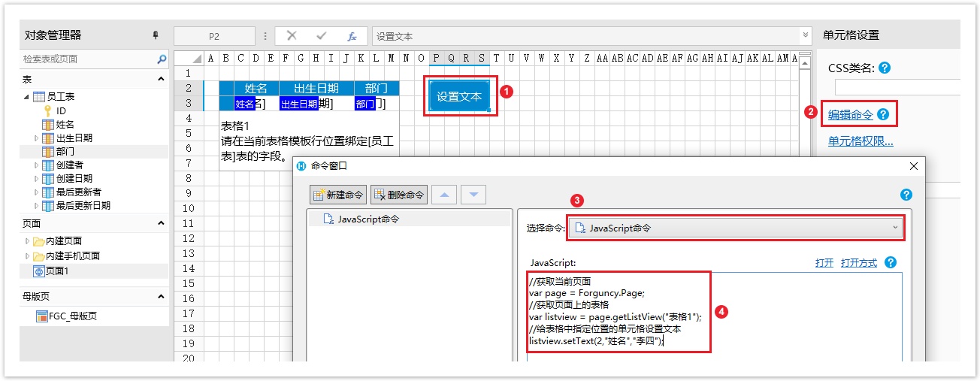
Task: Click the CSS类名 input field
Action: point(897,87)
